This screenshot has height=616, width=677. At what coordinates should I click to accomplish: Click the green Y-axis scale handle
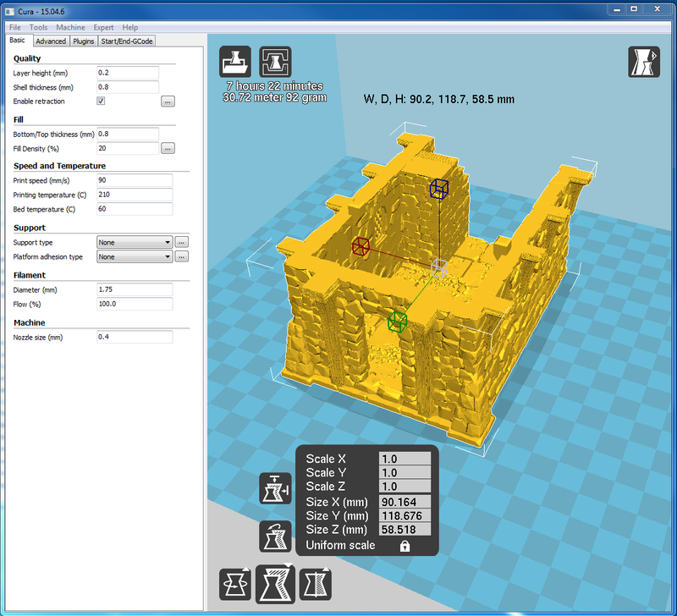[x=397, y=322]
